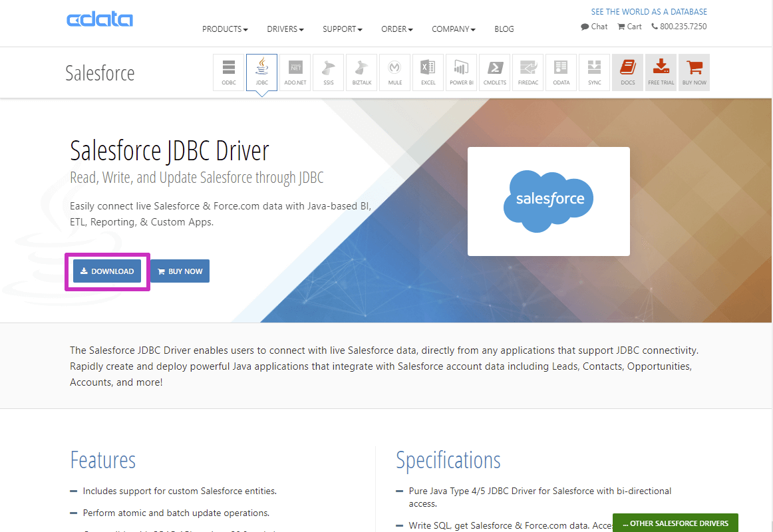Click "Includes support for custom Salesforce entities."
The image size is (773, 532).
[x=180, y=491]
